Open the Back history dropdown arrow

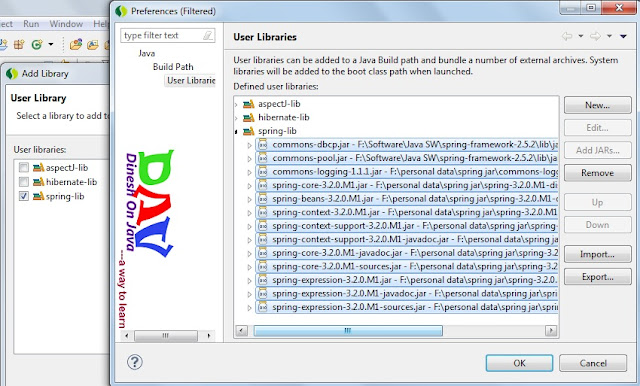click(581, 36)
